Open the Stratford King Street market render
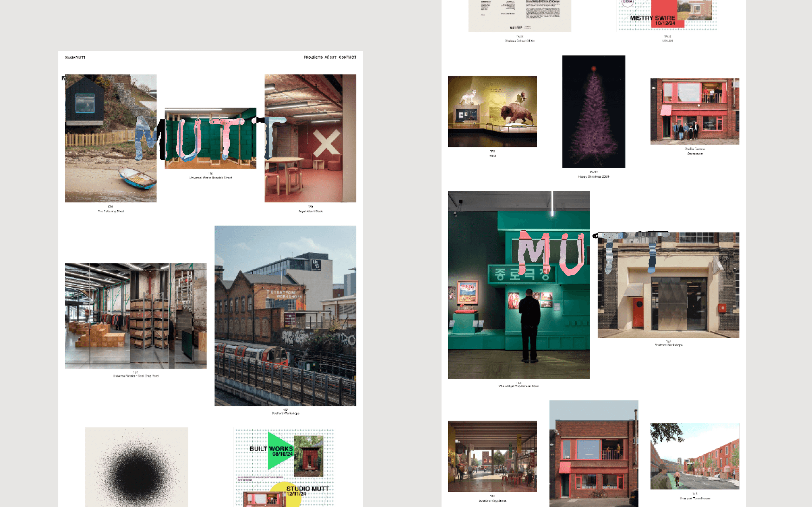 pyautogui.click(x=492, y=456)
